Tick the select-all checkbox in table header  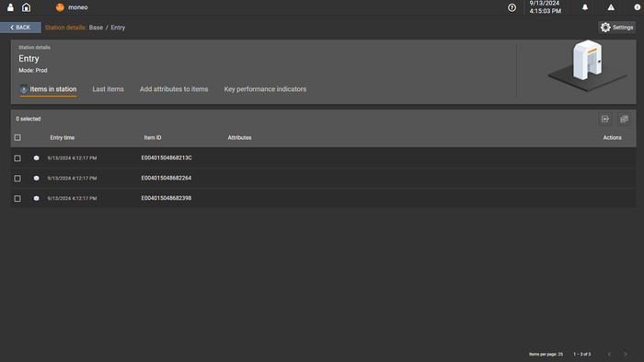tap(17, 138)
